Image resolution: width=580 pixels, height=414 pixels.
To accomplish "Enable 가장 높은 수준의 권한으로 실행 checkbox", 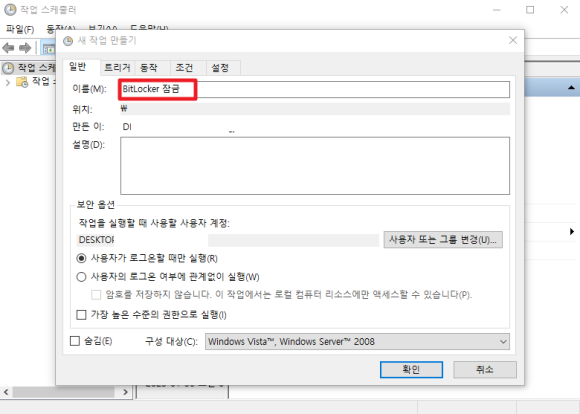I will point(81,315).
